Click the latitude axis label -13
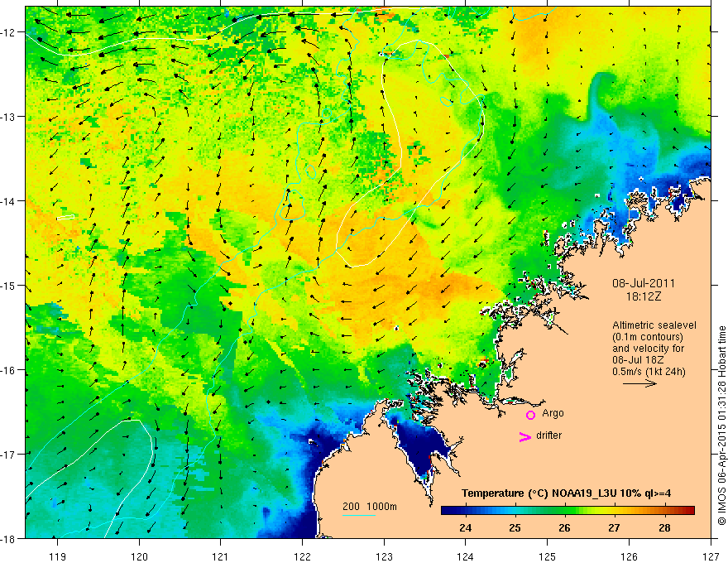 pyautogui.click(x=8, y=117)
